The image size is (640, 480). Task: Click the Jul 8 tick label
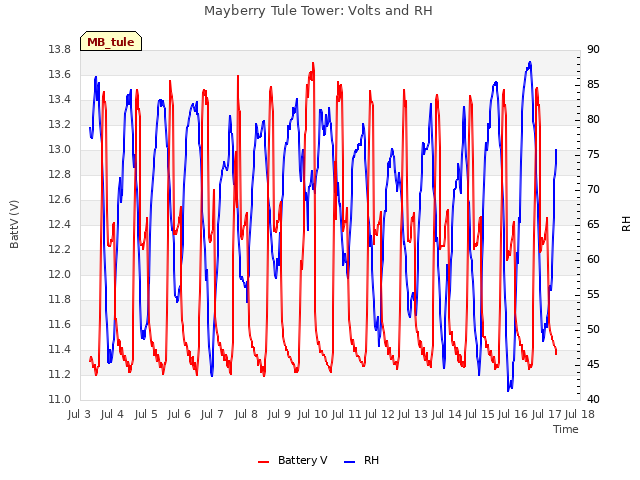point(246,414)
